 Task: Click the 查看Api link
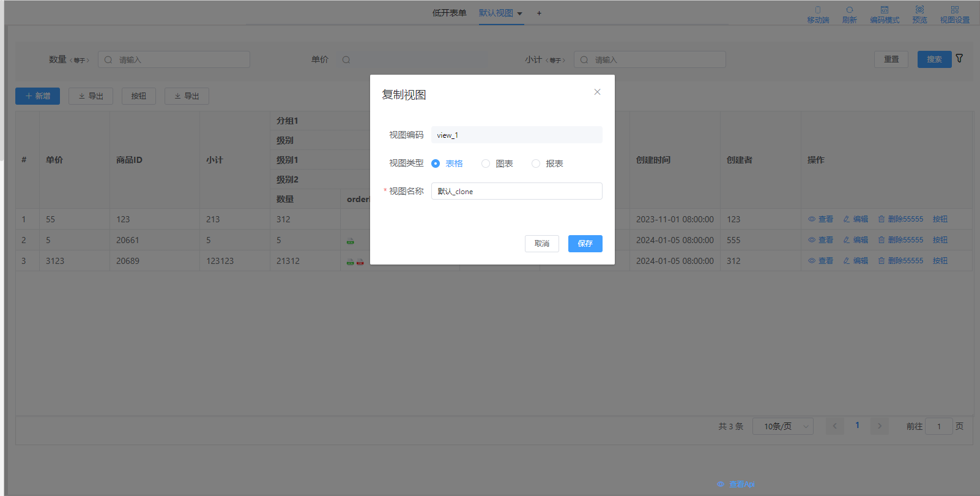(x=741, y=484)
